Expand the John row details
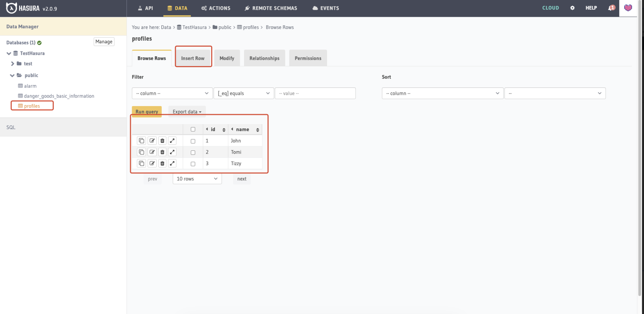The image size is (644, 314). point(172,140)
